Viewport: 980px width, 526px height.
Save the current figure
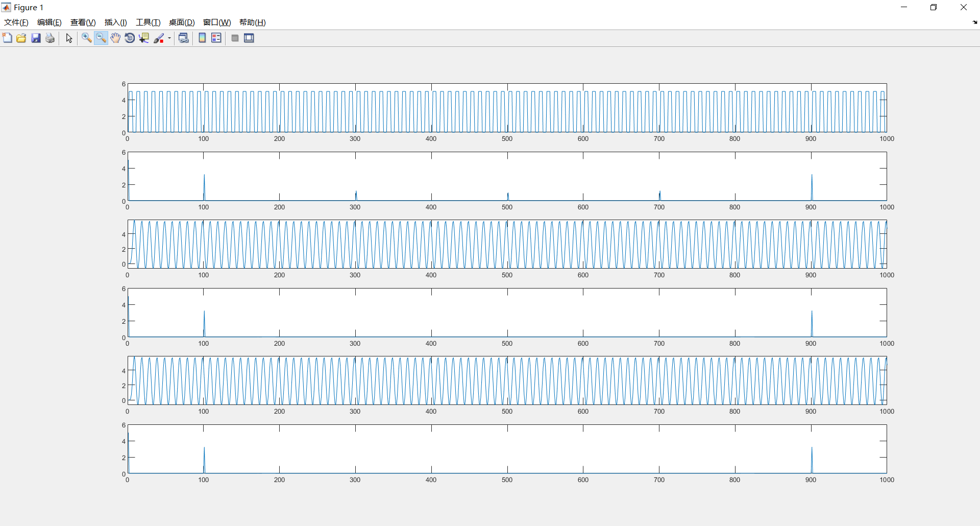pyautogui.click(x=35, y=38)
